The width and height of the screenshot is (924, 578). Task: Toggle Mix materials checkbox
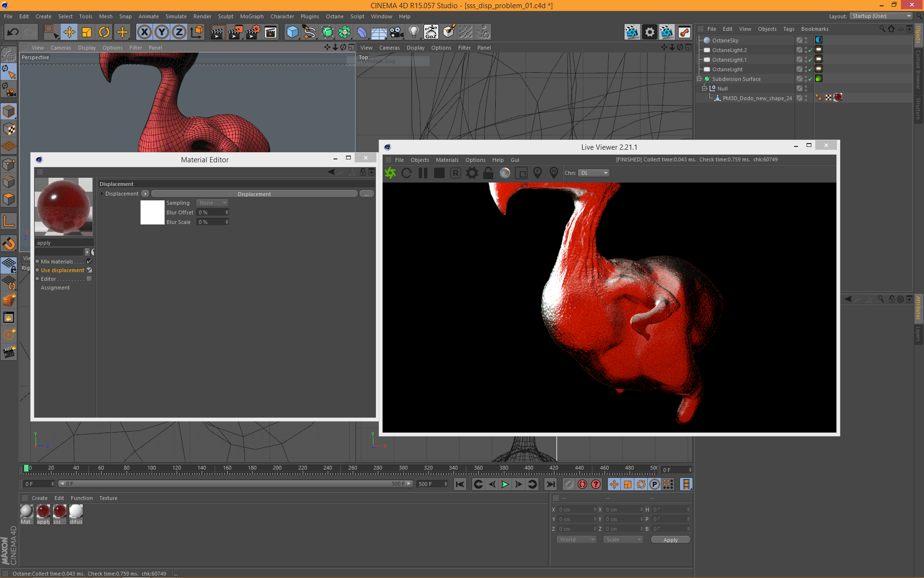pos(89,262)
